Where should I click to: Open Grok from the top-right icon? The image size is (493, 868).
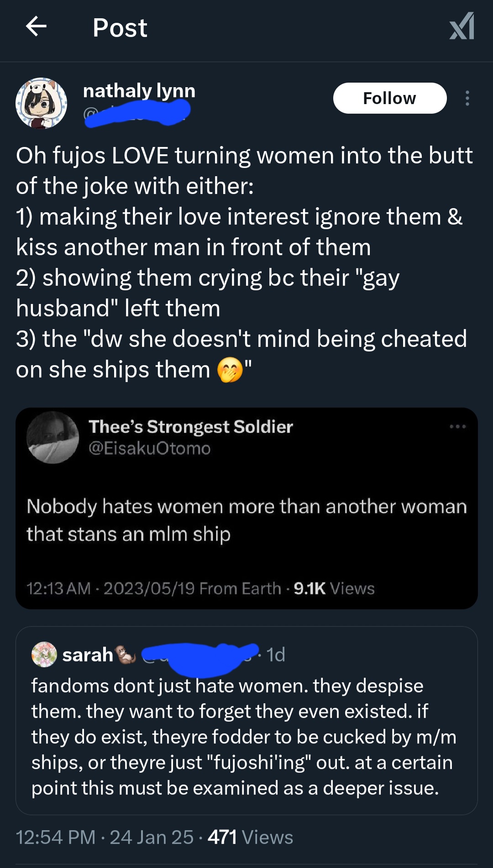(462, 26)
